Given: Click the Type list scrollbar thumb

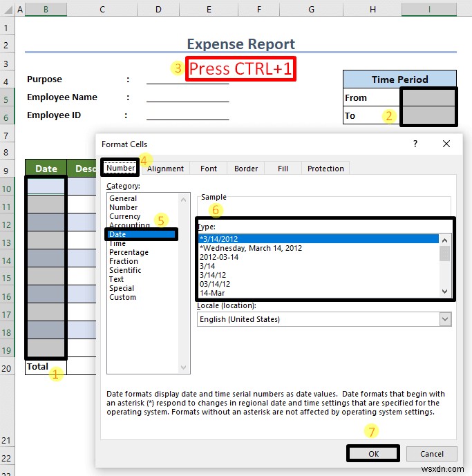Looking at the screenshot, I should pos(444,254).
